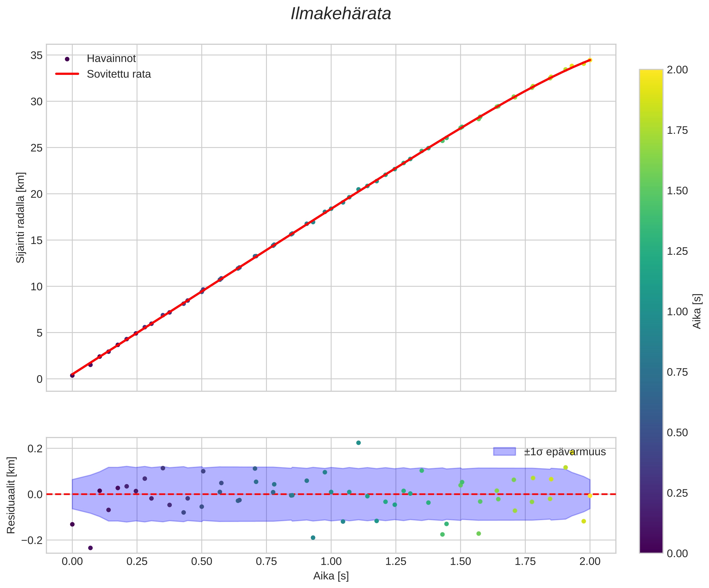This screenshot has width=709, height=588.
Task: Click the bottom Aika [s] axis label
Action: [331, 576]
